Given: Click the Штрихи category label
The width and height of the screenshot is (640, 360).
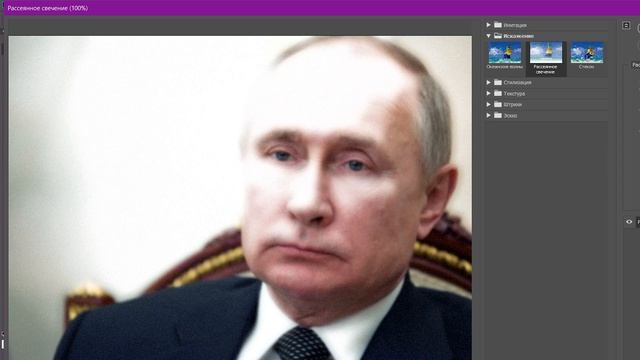Looking at the screenshot, I should coord(512,105).
